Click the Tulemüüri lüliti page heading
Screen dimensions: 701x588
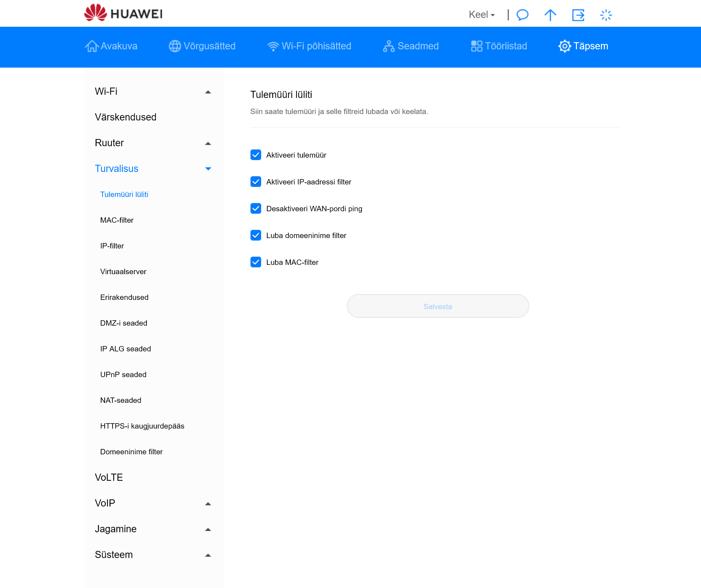(281, 95)
